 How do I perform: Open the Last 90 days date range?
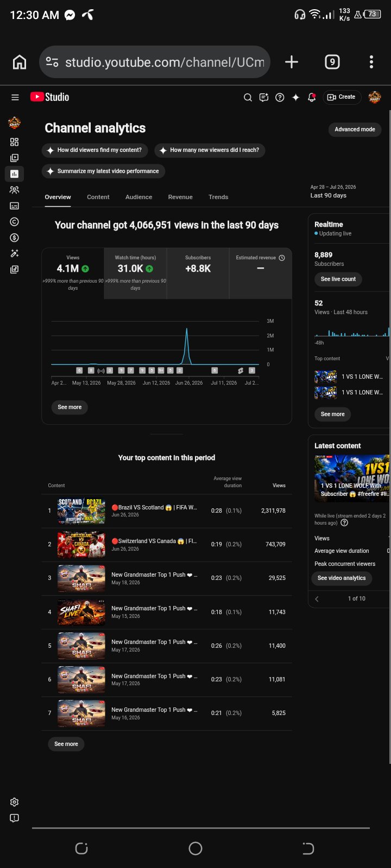[333, 192]
